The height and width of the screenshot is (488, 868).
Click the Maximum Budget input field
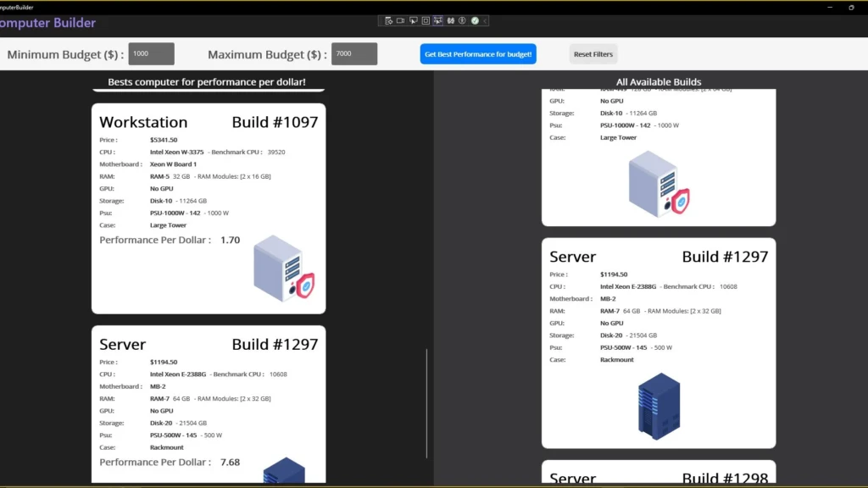[x=353, y=54]
